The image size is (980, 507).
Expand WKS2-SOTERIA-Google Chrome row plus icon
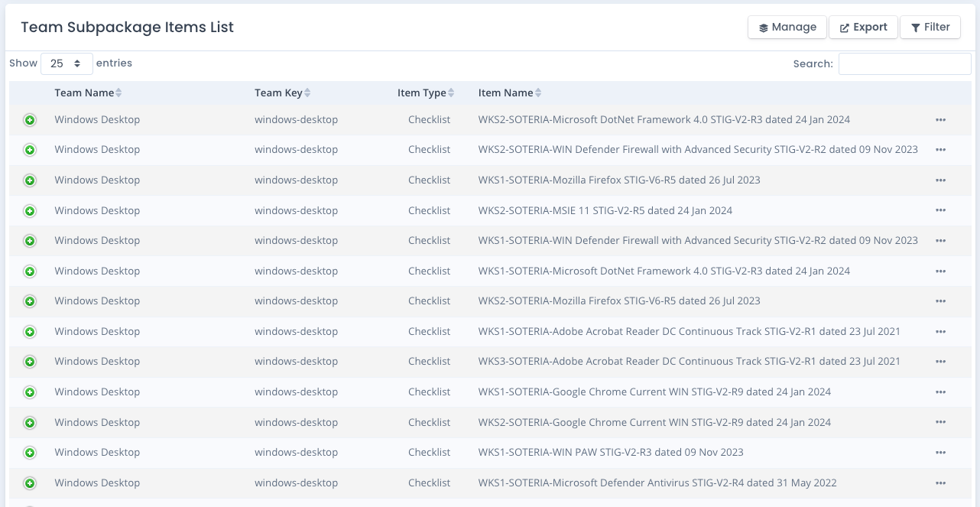30,423
